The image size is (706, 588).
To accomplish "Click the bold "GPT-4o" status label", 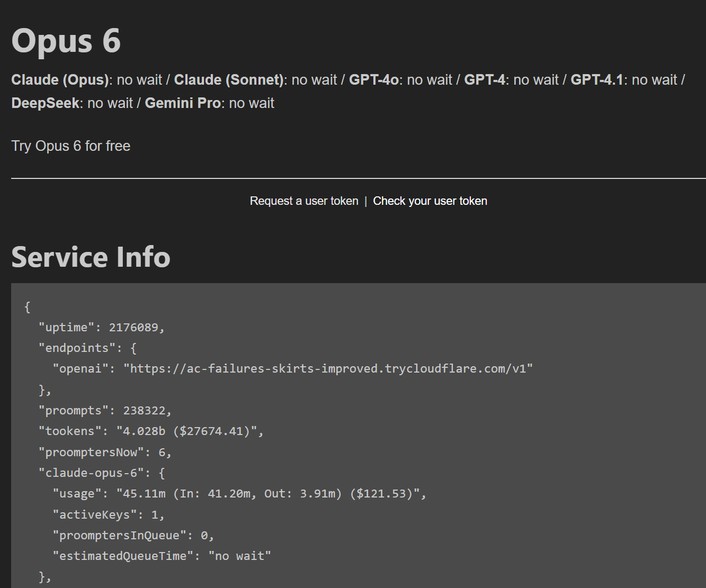I will tap(373, 80).
